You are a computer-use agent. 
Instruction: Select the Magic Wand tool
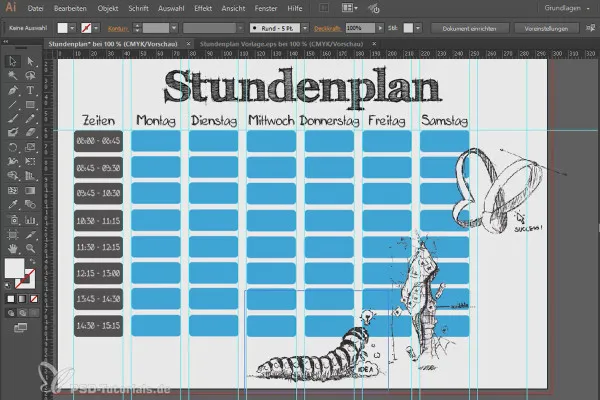pos(13,75)
